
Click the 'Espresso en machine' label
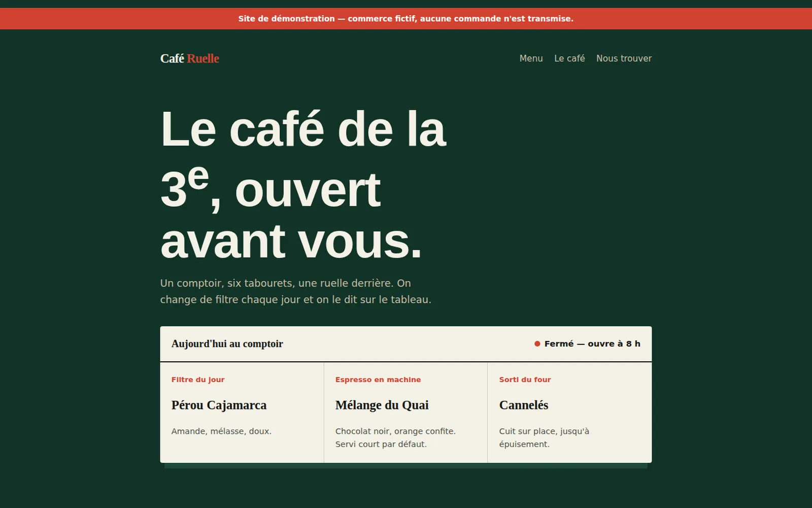click(378, 379)
